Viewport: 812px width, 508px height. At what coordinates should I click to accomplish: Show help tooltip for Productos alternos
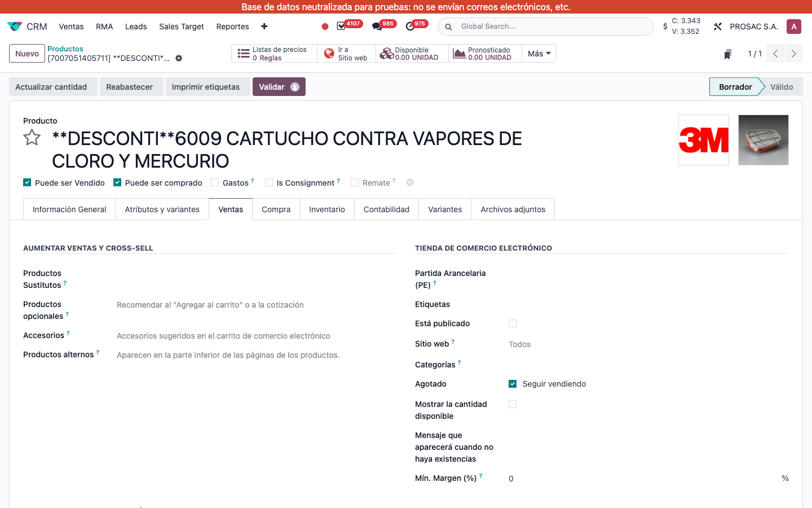(x=98, y=352)
